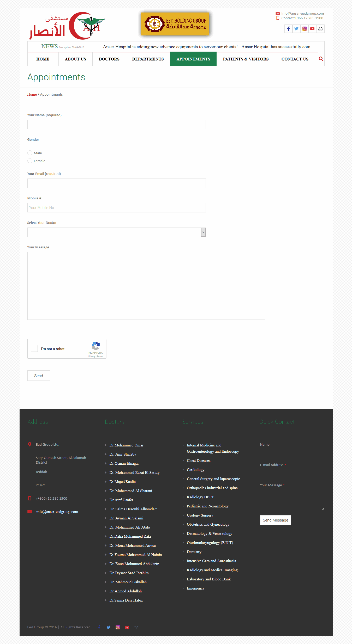Viewport: 352px width, 644px height.
Task: Click the footer map pin address icon
Action: 30,444
